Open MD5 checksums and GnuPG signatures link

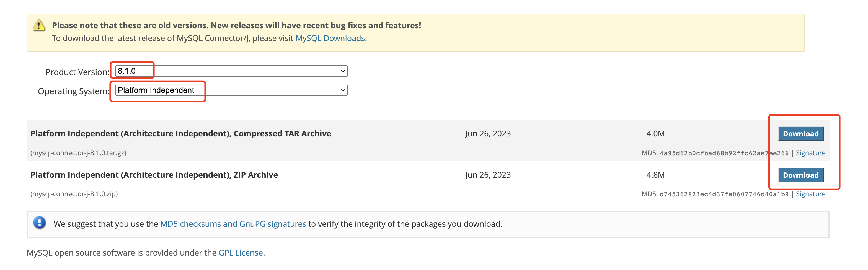(233, 224)
